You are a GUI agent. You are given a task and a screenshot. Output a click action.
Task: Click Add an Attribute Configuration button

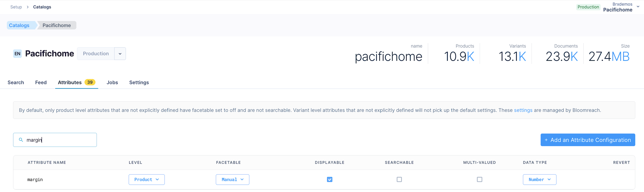pos(588,140)
